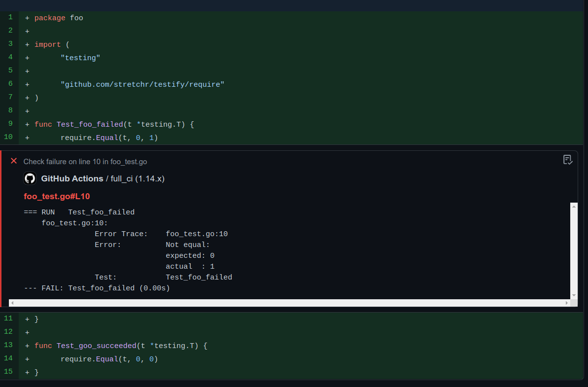
Task: Select line number 6 in the diff
Action: click(10, 84)
